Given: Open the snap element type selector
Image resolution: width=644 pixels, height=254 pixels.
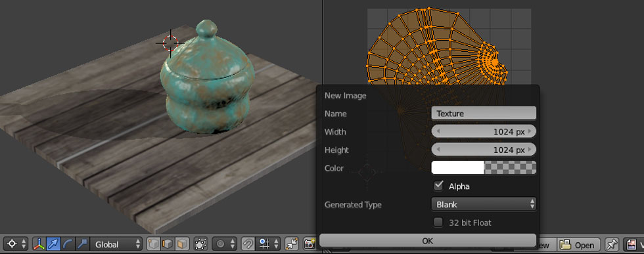Looking at the screenshot, I should click(268, 244).
